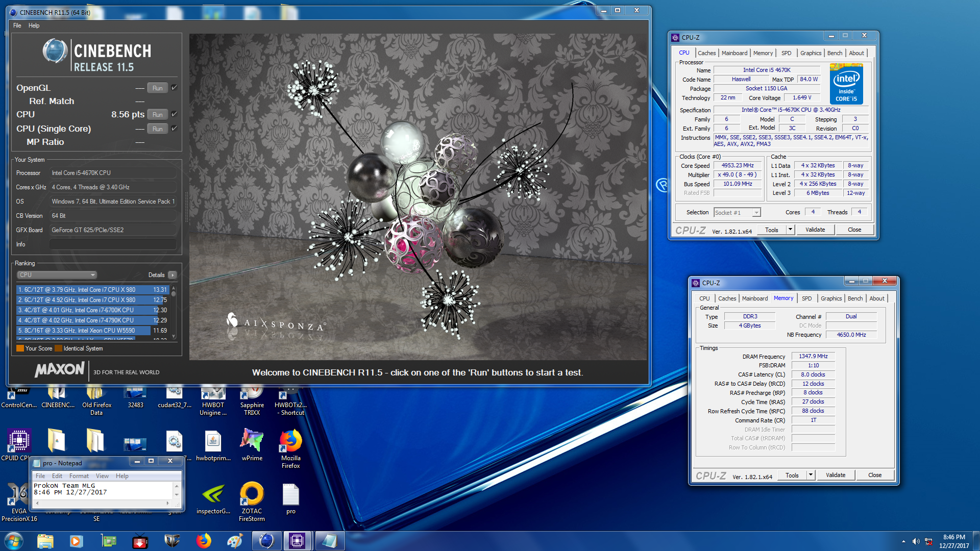Launch Windows Media Player from taskbar
Screen dimensions: 980x551
tap(76, 541)
